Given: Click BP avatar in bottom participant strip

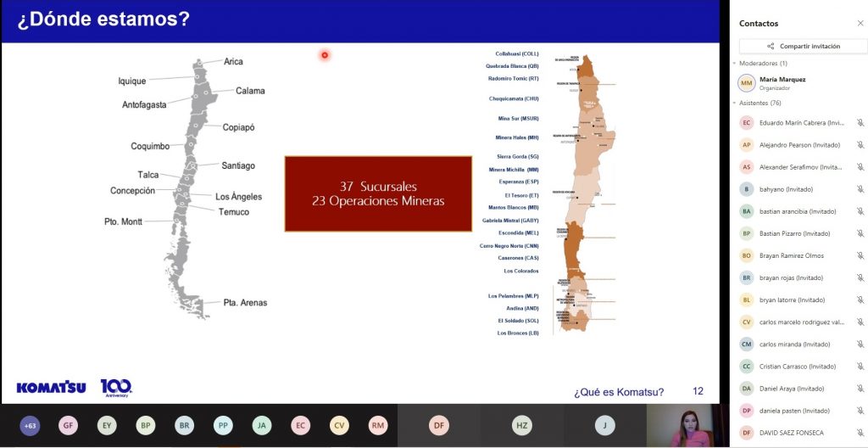Looking at the screenshot, I should point(146,426).
